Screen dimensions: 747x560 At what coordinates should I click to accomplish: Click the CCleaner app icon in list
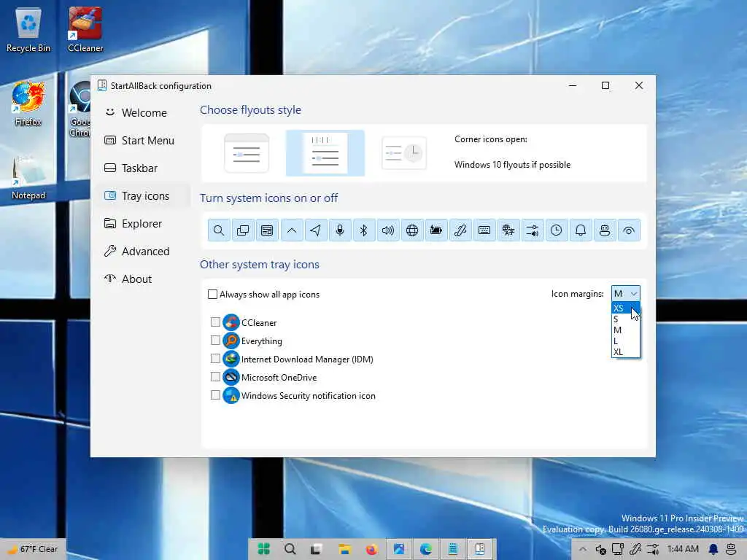click(231, 322)
